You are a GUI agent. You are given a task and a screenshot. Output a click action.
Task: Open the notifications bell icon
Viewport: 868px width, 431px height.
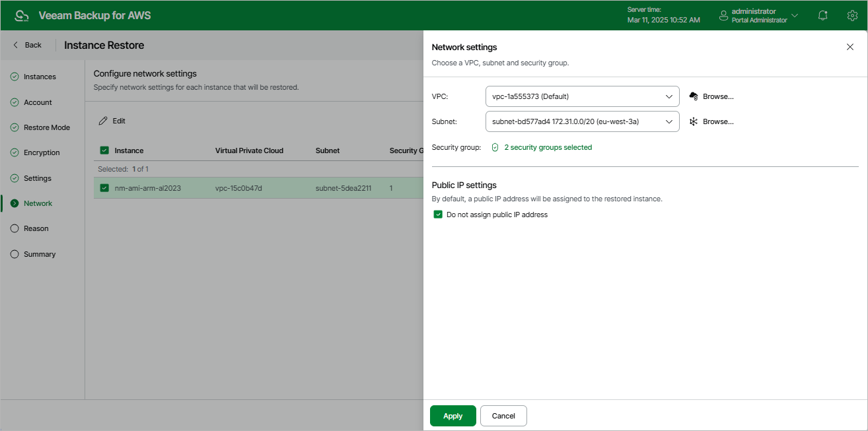[822, 15]
